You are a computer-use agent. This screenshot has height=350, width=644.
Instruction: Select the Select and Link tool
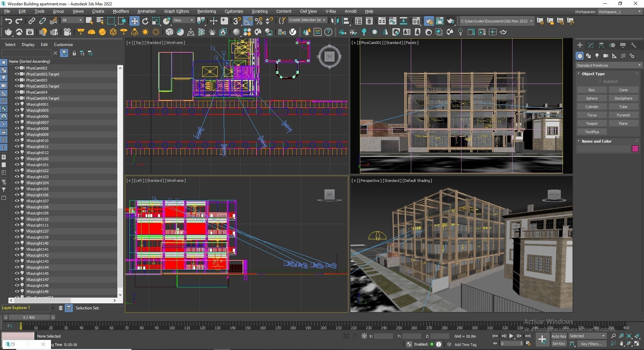(x=32, y=21)
